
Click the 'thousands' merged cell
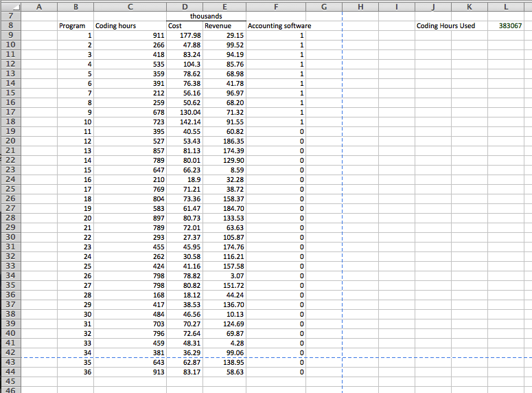pos(207,16)
